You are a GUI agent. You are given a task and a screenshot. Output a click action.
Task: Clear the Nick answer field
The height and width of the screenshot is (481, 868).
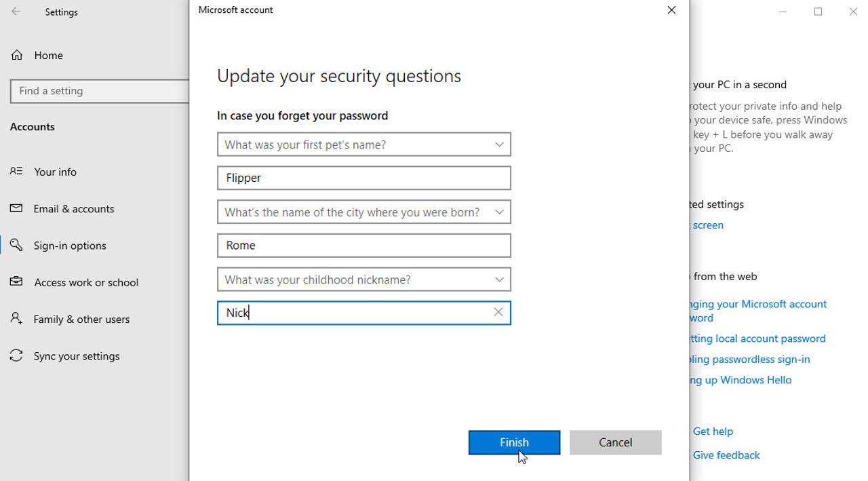(x=498, y=312)
